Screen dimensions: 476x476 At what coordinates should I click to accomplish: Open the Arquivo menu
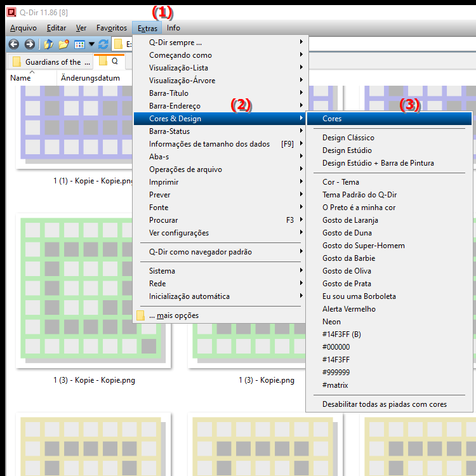coord(23,28)
